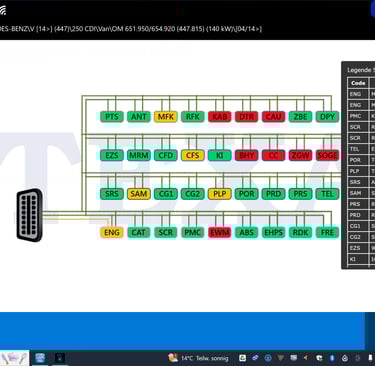Select the ANT control unit box

(139, 117)
